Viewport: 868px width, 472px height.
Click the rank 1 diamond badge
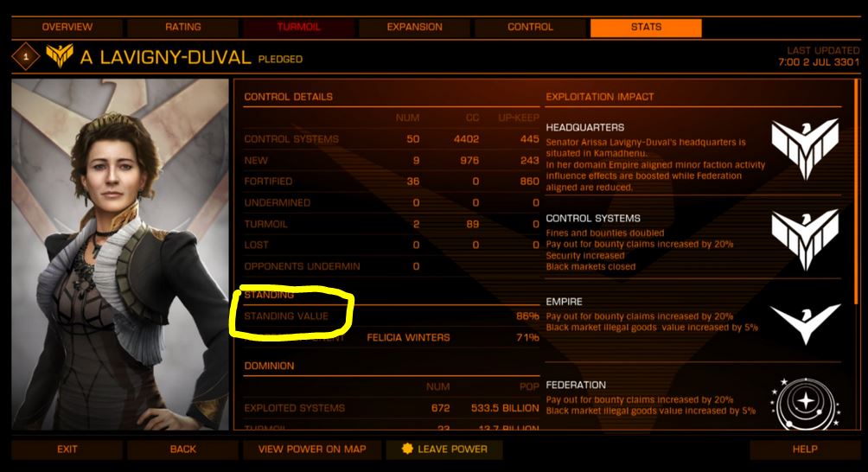tap(25, 56)
